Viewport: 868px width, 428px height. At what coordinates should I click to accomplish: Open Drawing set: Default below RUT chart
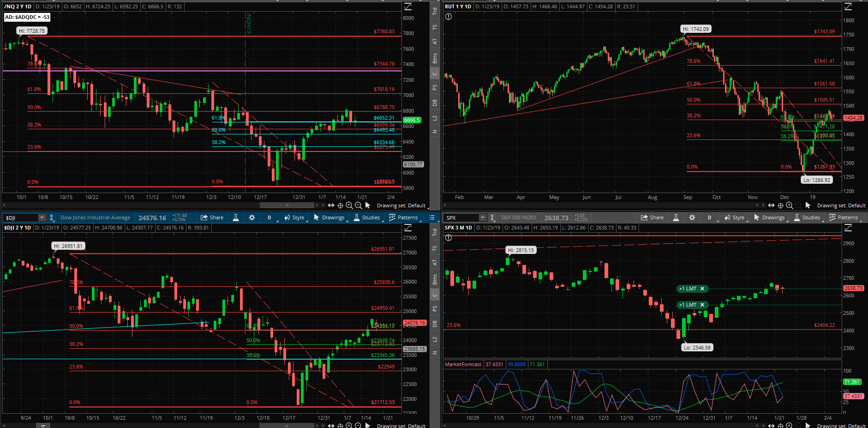pyautogui.click(x=841, y=205)
